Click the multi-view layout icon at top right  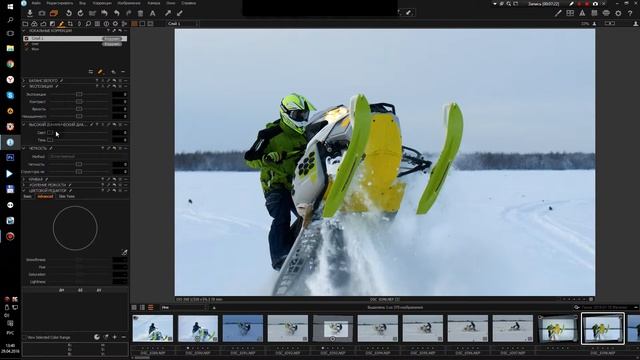[x=570, y=13]
